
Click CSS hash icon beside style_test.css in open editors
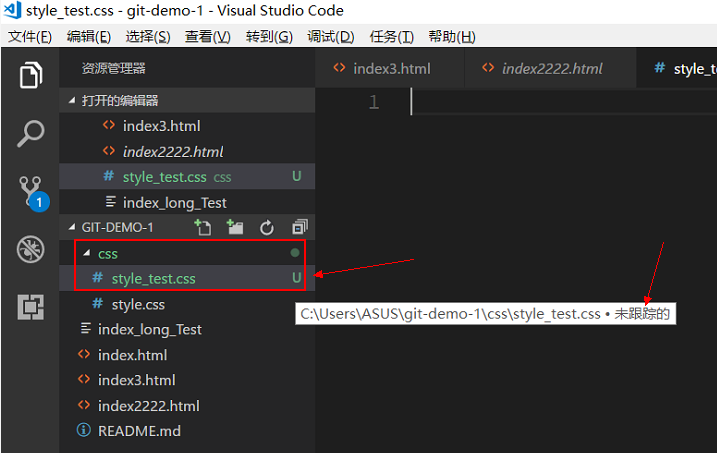tap(109, 176)
